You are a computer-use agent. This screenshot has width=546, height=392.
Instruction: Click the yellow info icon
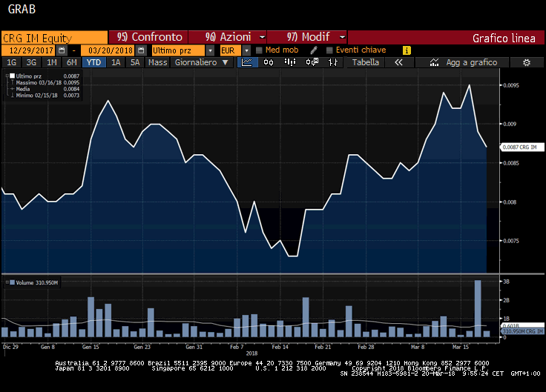[407, 50]
